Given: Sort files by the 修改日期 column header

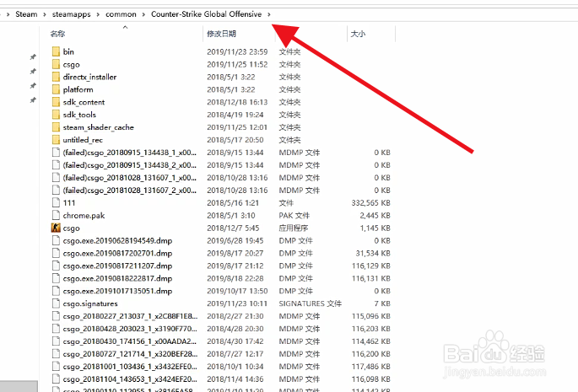Looking at the screenshot, I should tap(221, 34).
